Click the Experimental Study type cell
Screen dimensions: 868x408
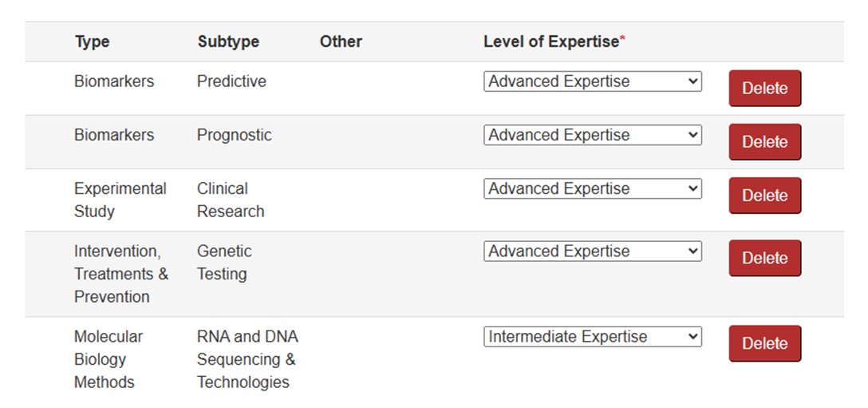[x=120, y=200]
